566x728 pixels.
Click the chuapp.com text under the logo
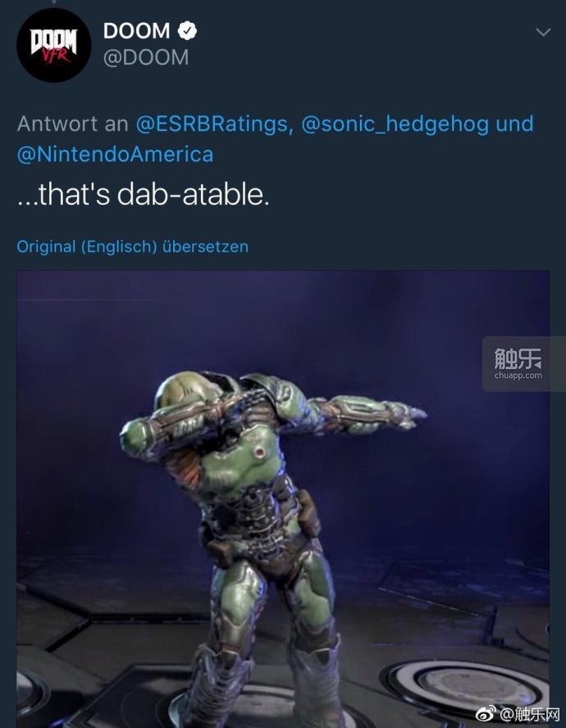(518, 375)
